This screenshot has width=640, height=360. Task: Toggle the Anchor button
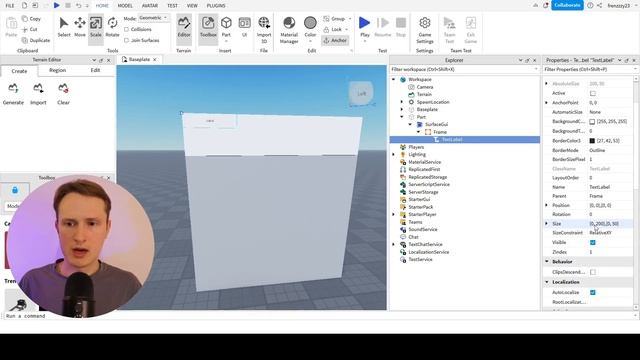(335, 40)
